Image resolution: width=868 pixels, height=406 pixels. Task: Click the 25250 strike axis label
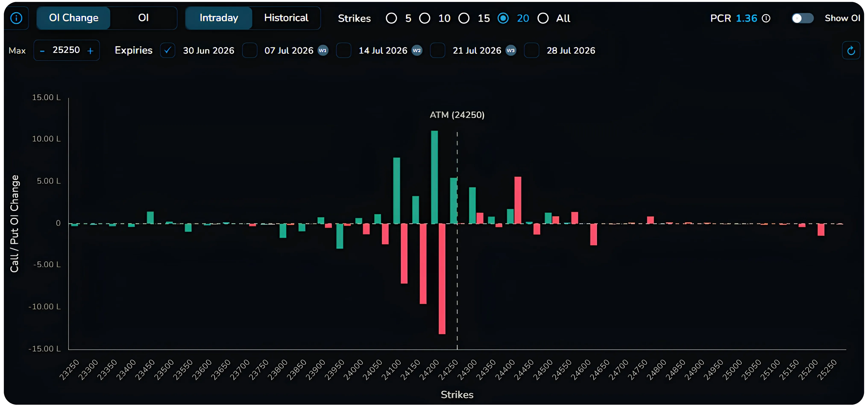(827, 370)
